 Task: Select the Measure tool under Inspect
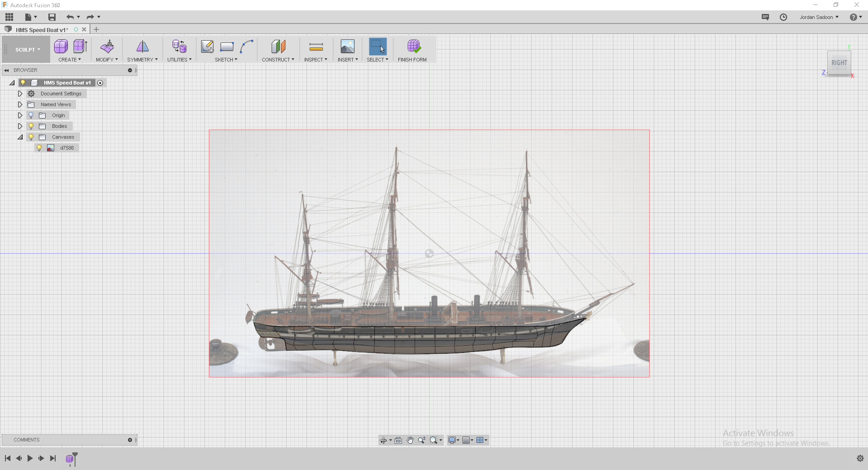tap(316, 47)
